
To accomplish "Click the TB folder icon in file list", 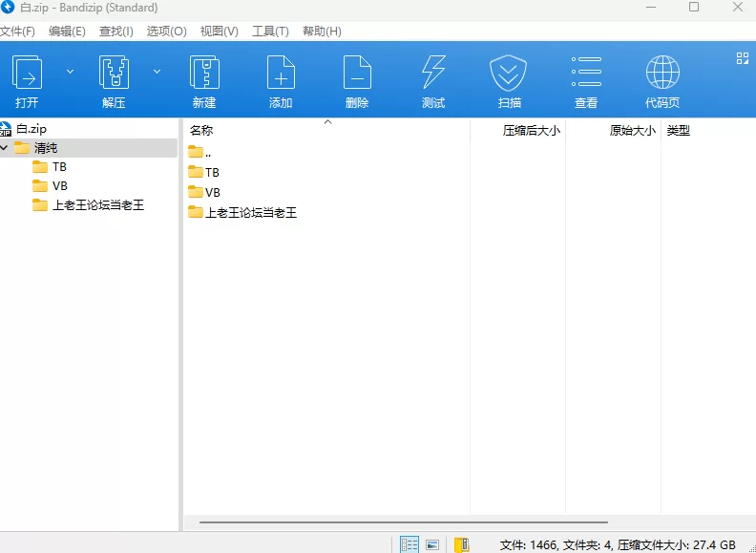I will point(196,172).
